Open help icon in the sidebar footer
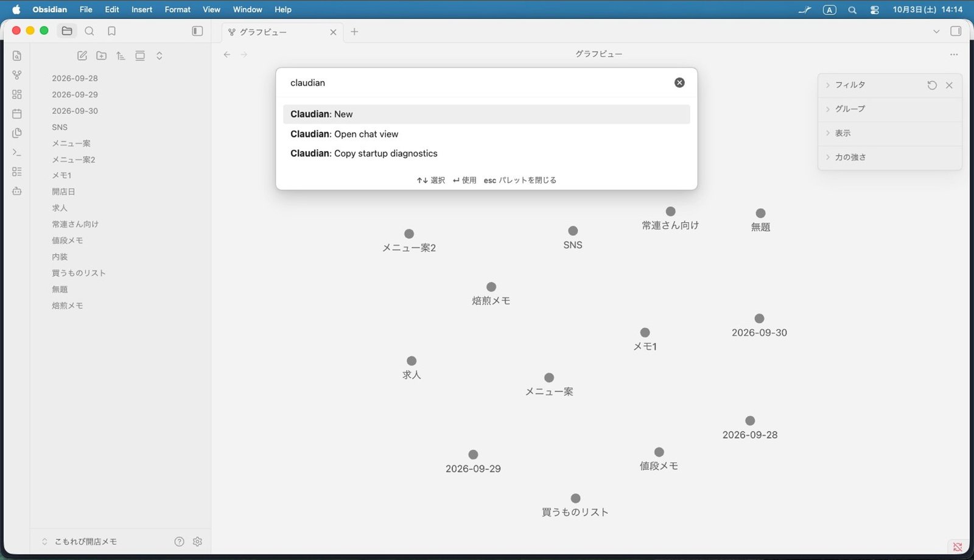Screen dimensions: 974x560 pos(179,542)
